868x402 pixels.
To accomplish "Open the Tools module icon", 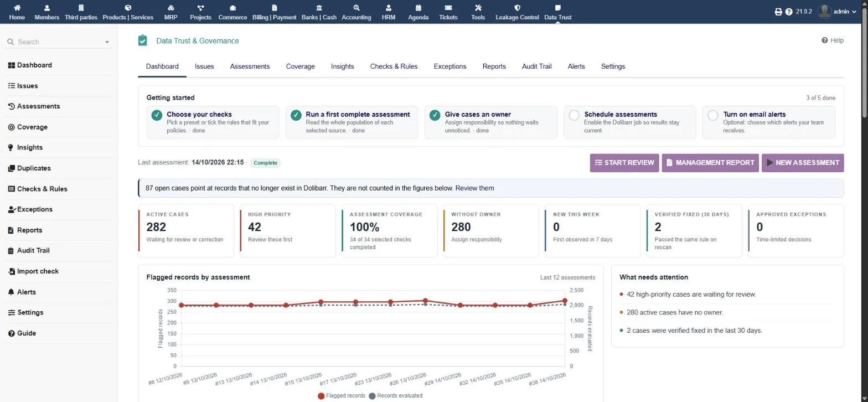I will coord(478,8).
